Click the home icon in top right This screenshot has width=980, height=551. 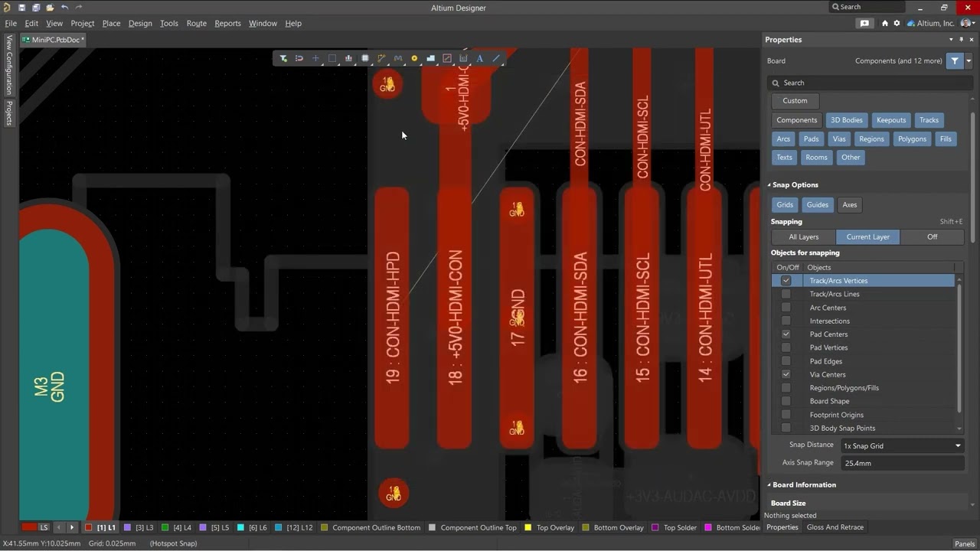[885, 23]
